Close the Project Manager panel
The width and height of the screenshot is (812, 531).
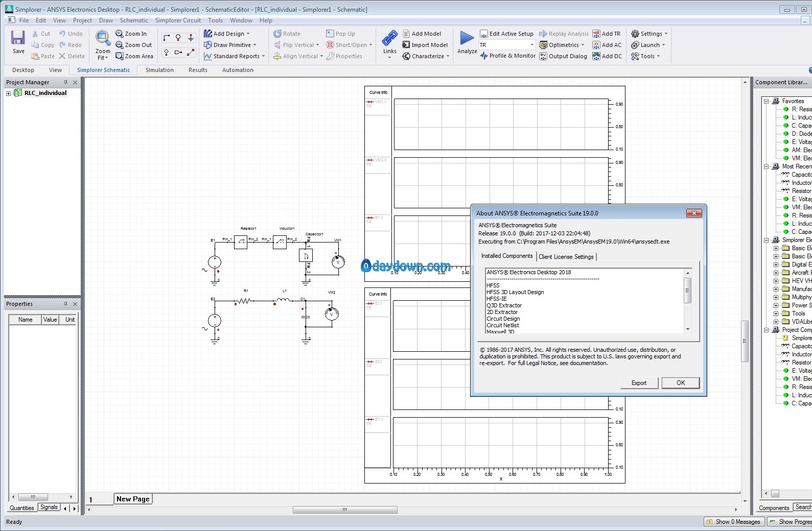[75, 82]
